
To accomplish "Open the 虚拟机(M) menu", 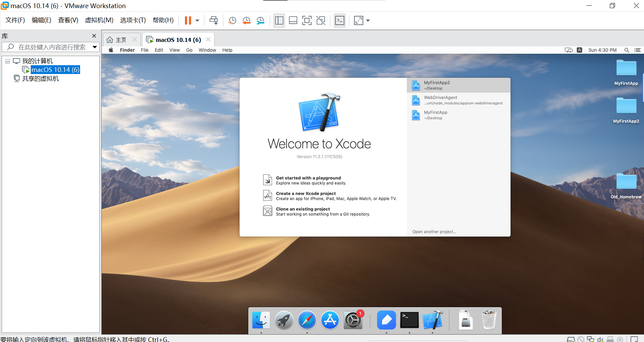I will click(99, 20).
